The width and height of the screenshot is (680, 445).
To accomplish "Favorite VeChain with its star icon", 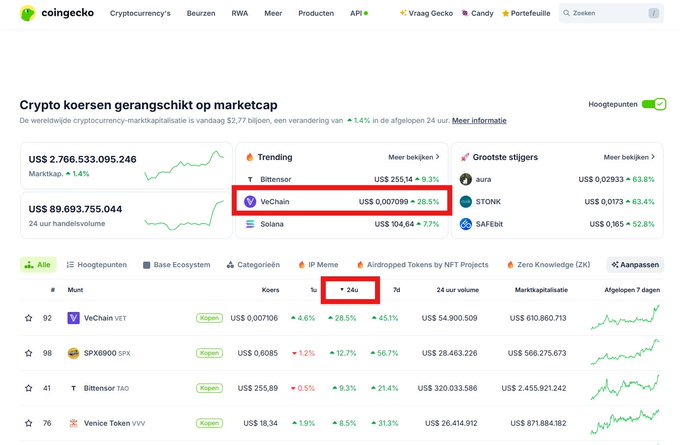I will click(29, 318).
